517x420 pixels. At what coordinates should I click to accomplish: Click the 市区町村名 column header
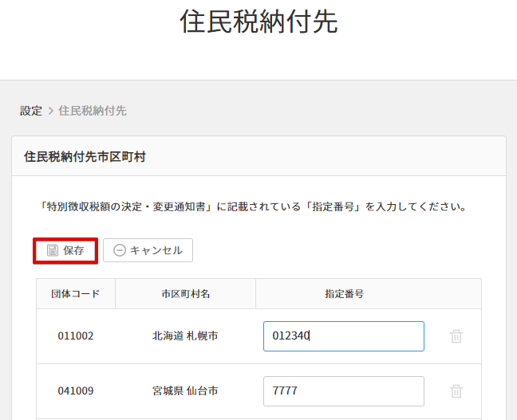[x=185, y=294]
